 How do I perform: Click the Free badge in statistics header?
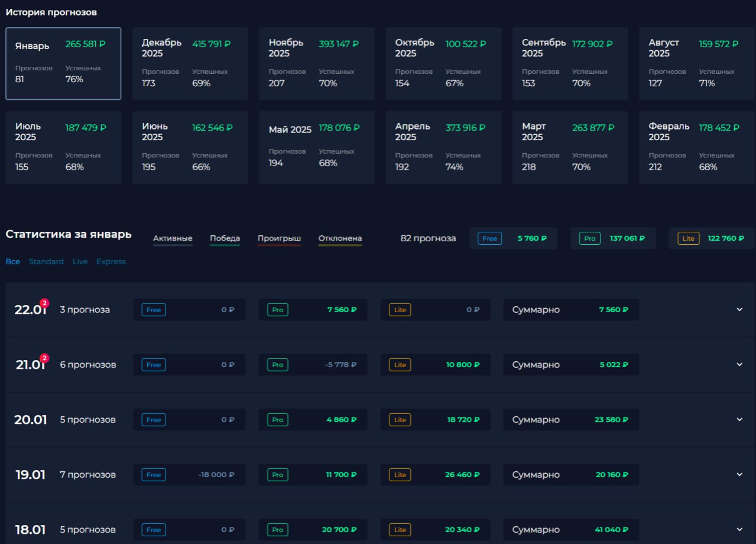point(489,238)
